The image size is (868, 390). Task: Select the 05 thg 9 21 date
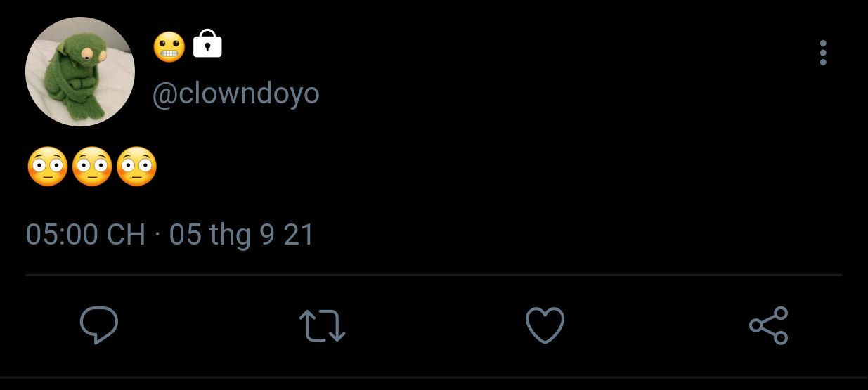(241, 235)
